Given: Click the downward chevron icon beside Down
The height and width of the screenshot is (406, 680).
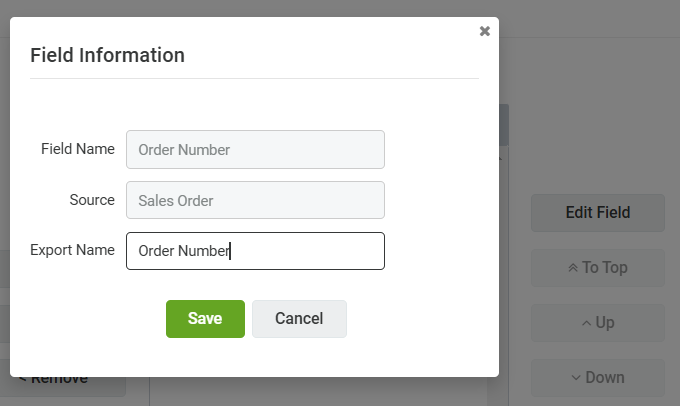Looking at the screenshot, I should coord(576,378).
